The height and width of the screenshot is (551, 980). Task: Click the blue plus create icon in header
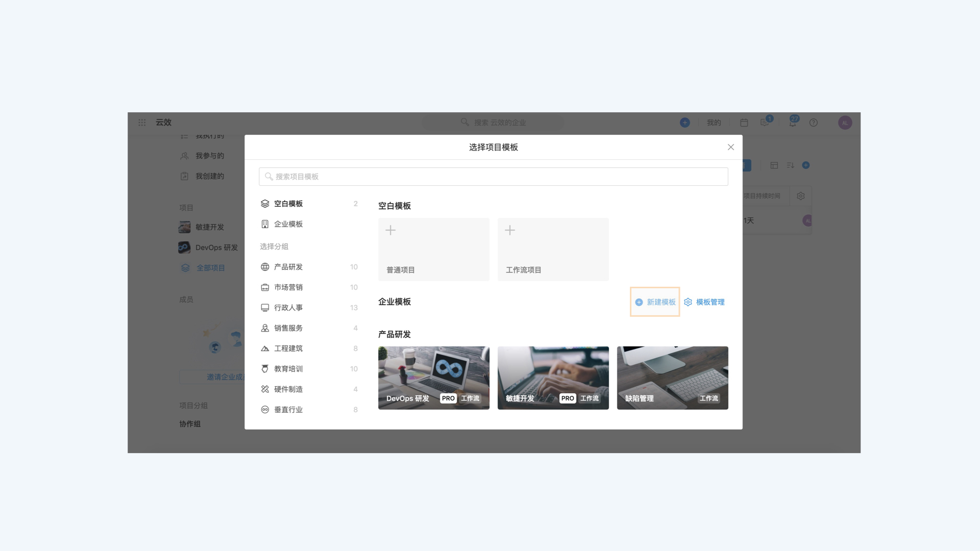pyautogui.click(x=685, y=122)
